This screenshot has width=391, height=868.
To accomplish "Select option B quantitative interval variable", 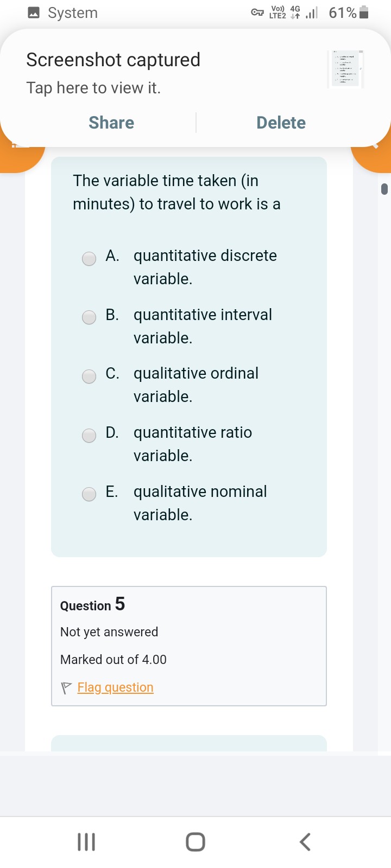I will point(89,317).
